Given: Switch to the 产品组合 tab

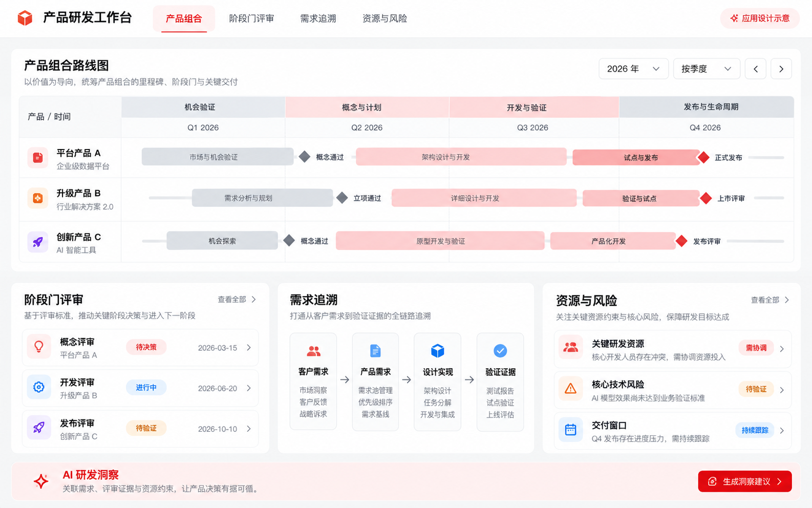Looking at the screenshot, I should tap(184, 18).
